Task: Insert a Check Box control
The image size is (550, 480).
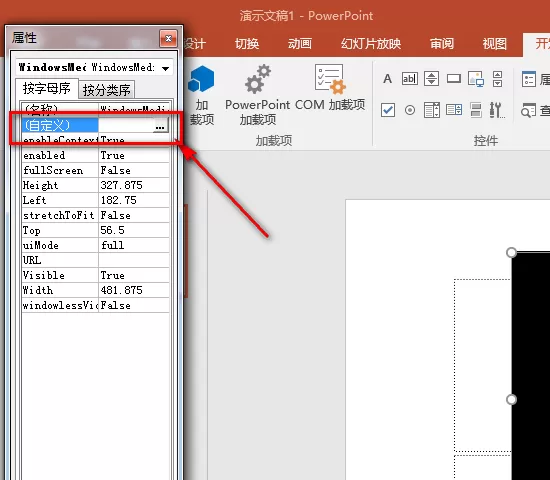Action: 388,110
